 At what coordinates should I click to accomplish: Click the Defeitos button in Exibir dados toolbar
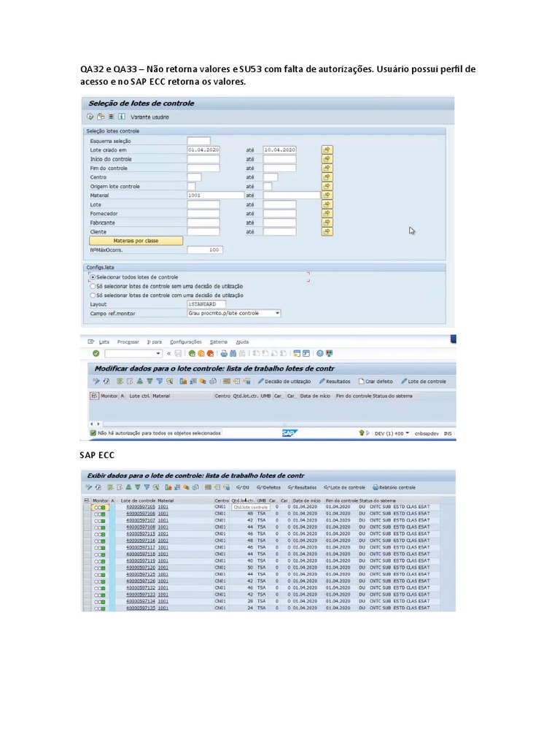coord(268,487)
